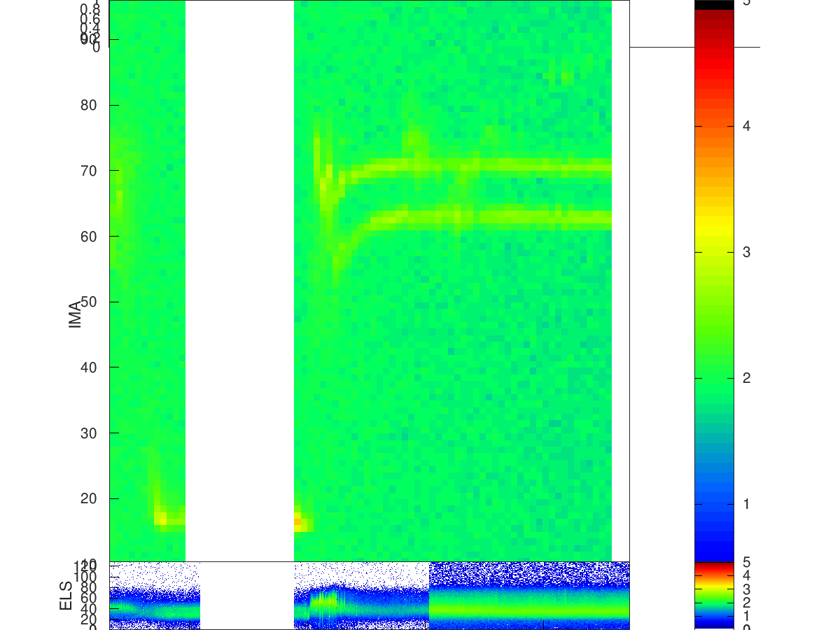Select the IMA axis tick label 40
This screenshot has width=840, height=630.
point(89,367)
